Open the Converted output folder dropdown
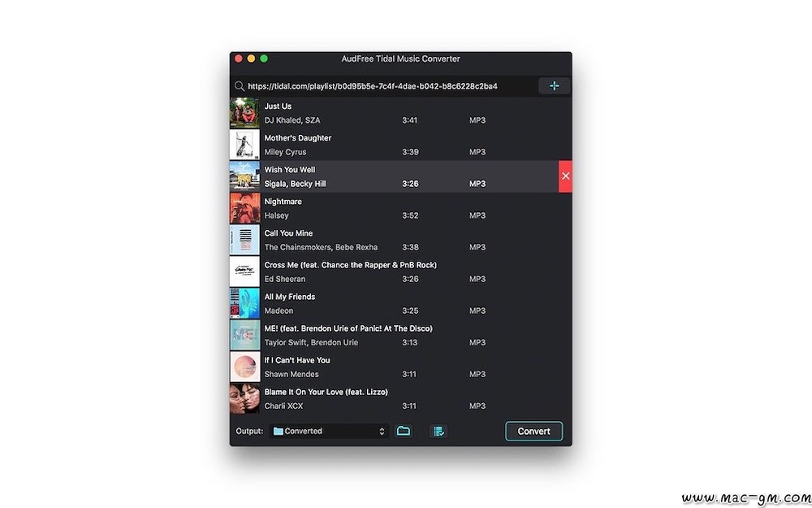812x508 pixels. (330, 432)
